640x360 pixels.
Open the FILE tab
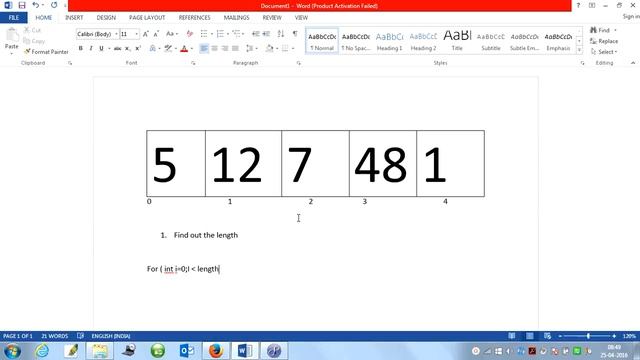[x=14, y=18]
